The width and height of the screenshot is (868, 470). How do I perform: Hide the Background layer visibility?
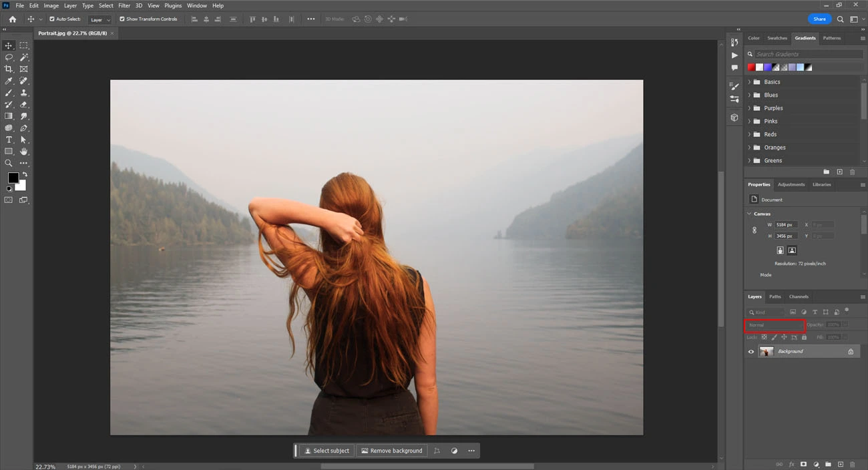pyautogui.click(x=750, y=351)
